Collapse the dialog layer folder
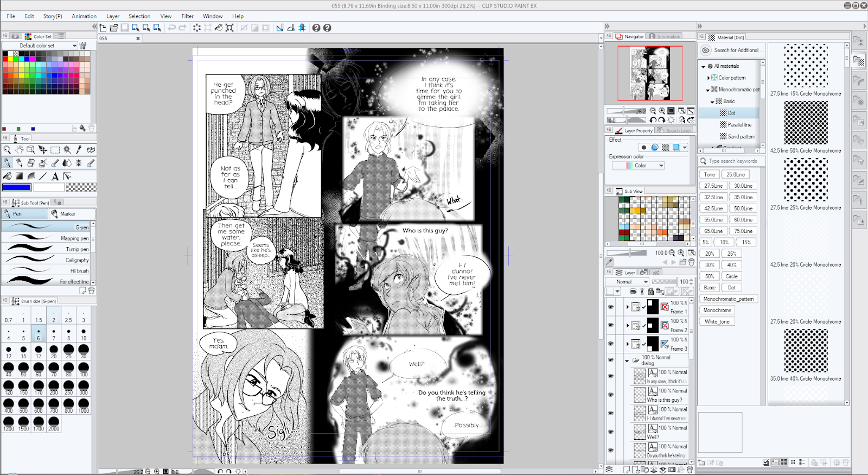The height and width of the screenshot is (475, 868). click(x=627, y=360)
